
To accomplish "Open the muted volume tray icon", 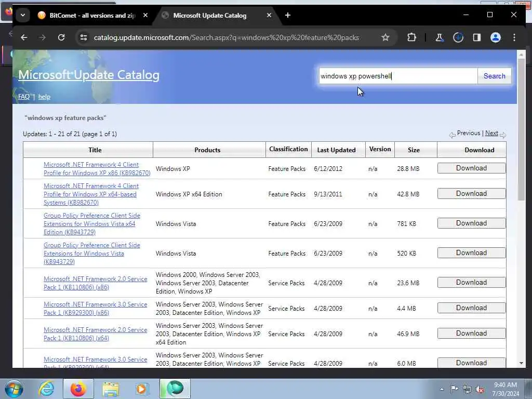I will [x=480, y=389].
